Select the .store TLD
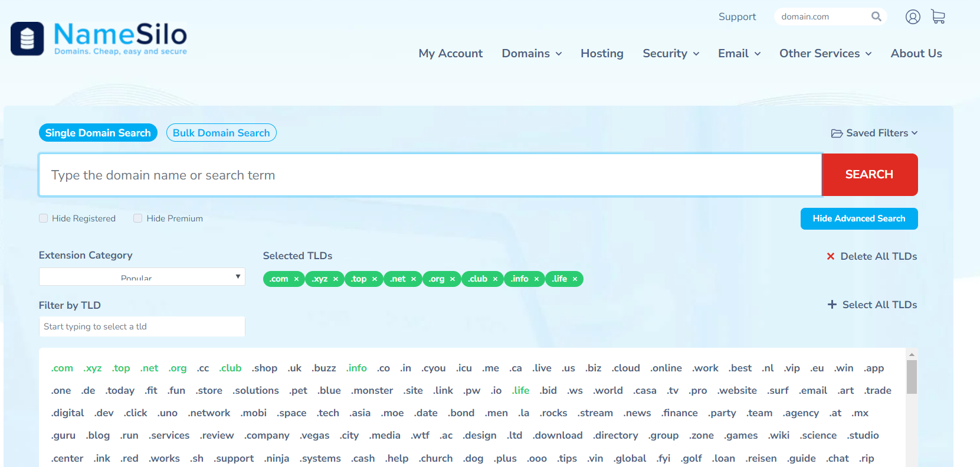980x467 pixels. tap(209, 390)
